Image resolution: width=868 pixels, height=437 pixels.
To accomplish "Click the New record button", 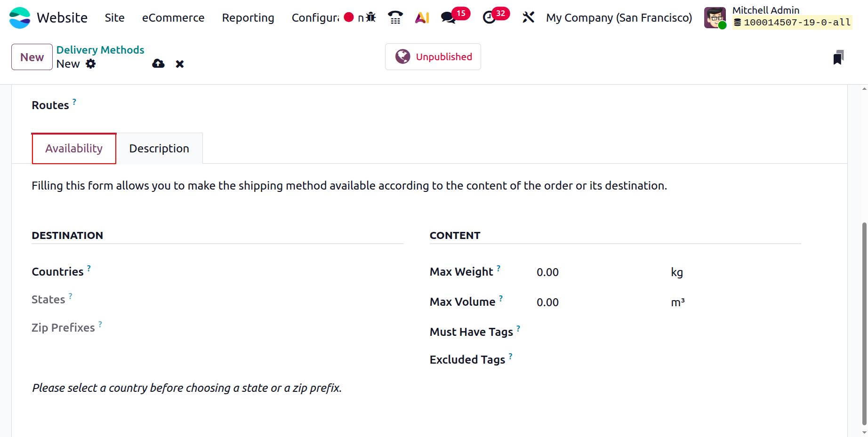I will click(x=32, y=57).
